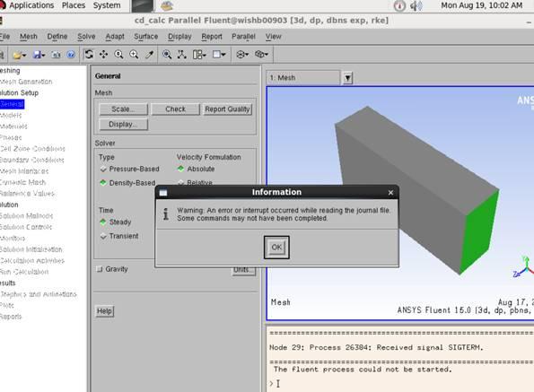Click the '1: Mesh' window selector field
Image resolution: width=534 pixels, height=392 pixels.
(303, 78)
